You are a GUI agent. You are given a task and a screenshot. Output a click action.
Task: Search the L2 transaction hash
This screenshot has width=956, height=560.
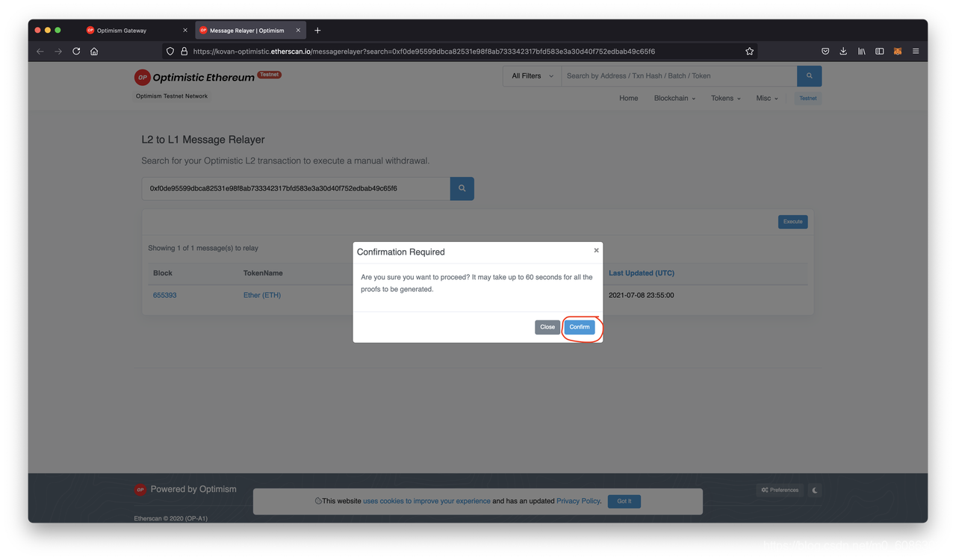tap(462, 188)
